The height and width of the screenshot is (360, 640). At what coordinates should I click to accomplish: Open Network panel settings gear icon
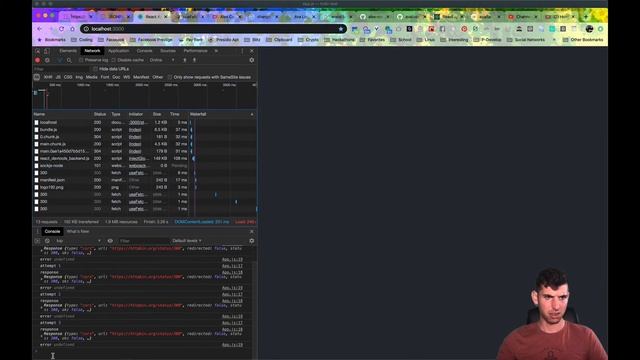click(x=251, y=60)
